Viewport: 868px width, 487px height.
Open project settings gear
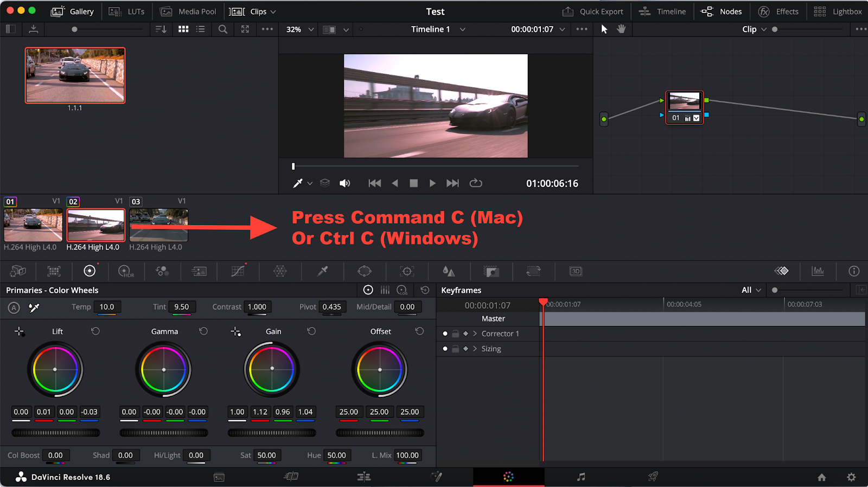click(851, 477)
